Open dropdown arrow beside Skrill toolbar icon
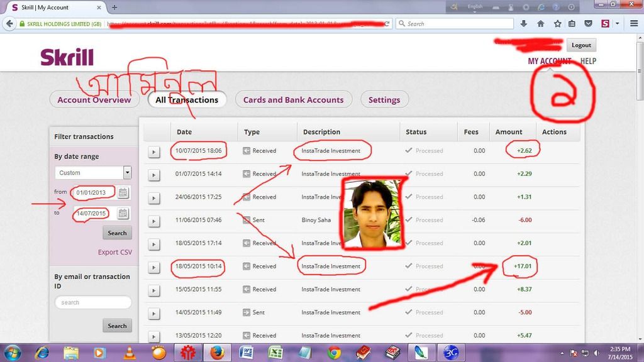The image size is (644, 362). pos(617,24)
